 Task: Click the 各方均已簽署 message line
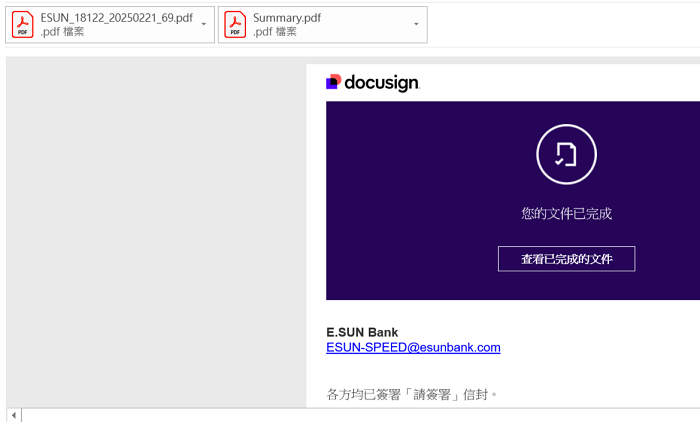tap(412, 394)
